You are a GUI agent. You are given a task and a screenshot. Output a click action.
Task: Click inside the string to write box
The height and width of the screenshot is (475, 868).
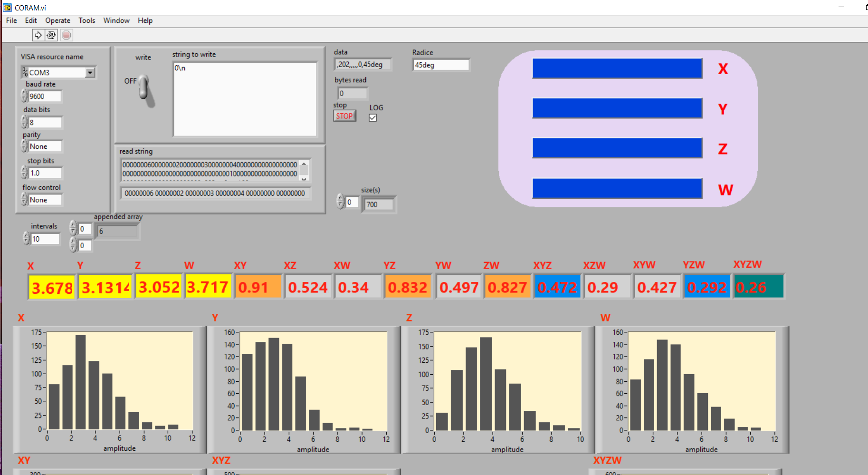point(245,99)
